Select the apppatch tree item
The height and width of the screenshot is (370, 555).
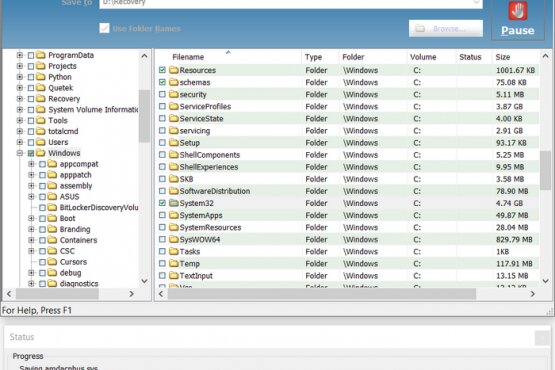(x=75, y=175)
